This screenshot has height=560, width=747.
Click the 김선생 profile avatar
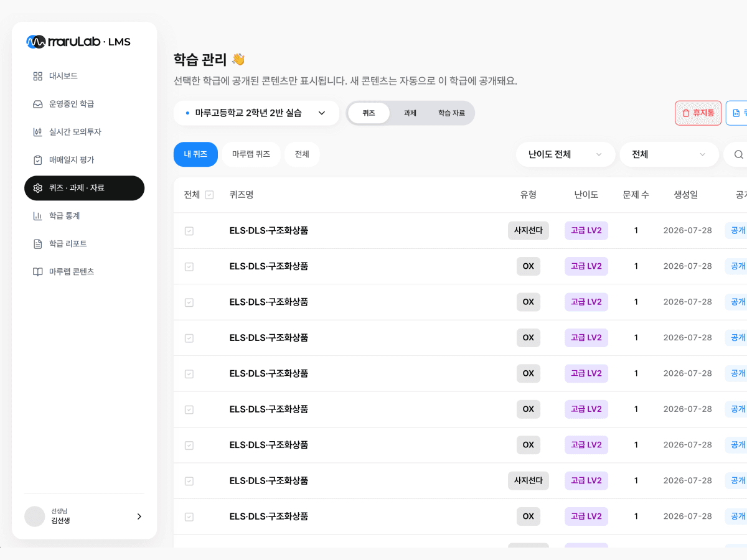[x=35, y=516]
